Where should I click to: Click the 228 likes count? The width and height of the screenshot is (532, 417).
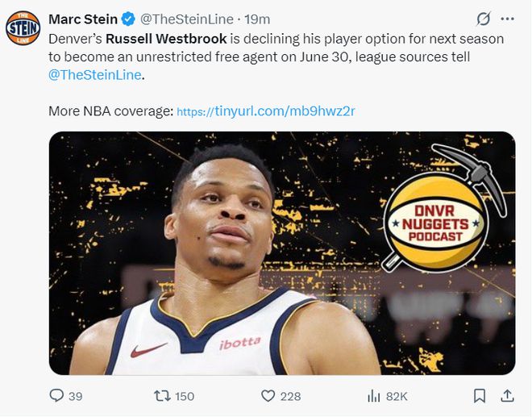click(290, 396)
